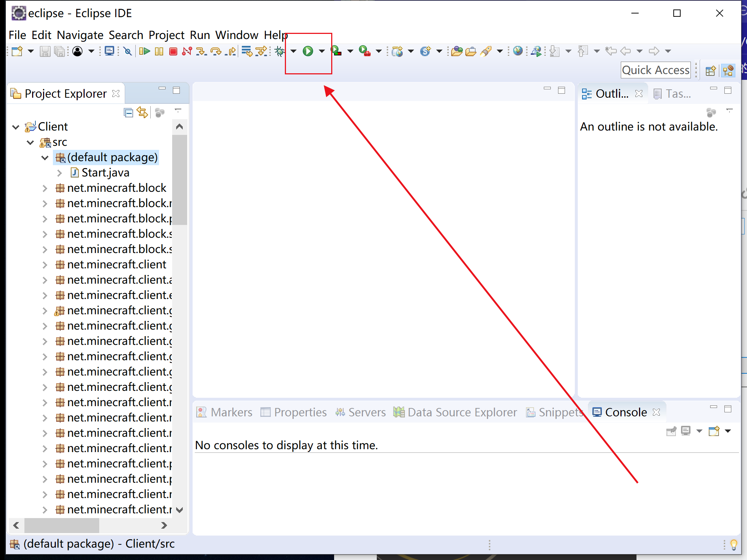Click the Skip All Breakpoints icon

point(127,51)
